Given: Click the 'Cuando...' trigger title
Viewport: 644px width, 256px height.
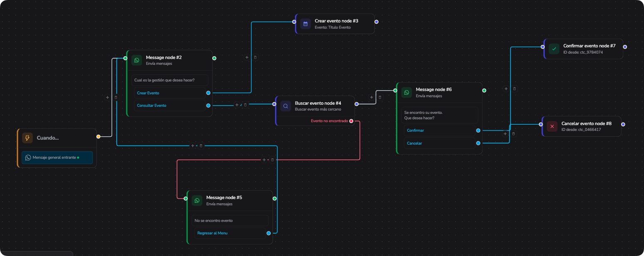Looking at the screenshot, I should pyautogui.click(x=48, y=138).
